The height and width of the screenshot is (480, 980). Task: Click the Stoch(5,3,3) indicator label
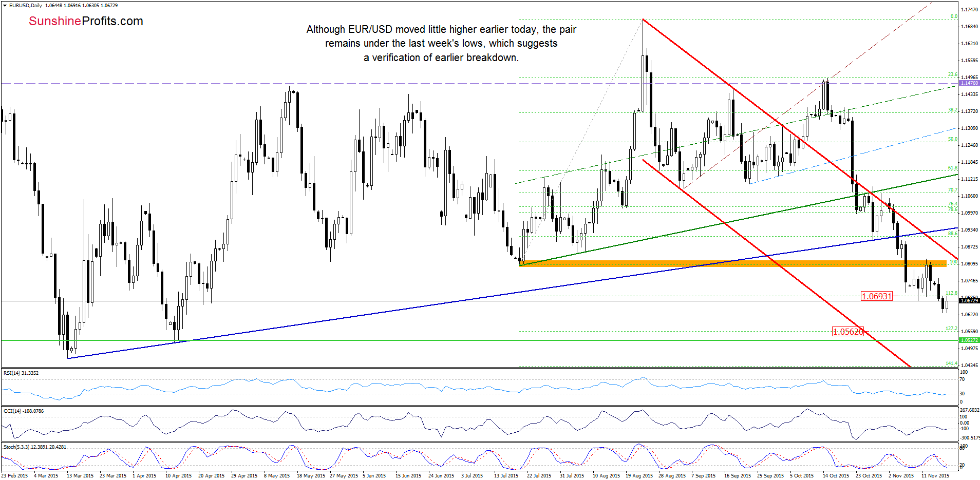pyautogui.click(x=35, y=447)
